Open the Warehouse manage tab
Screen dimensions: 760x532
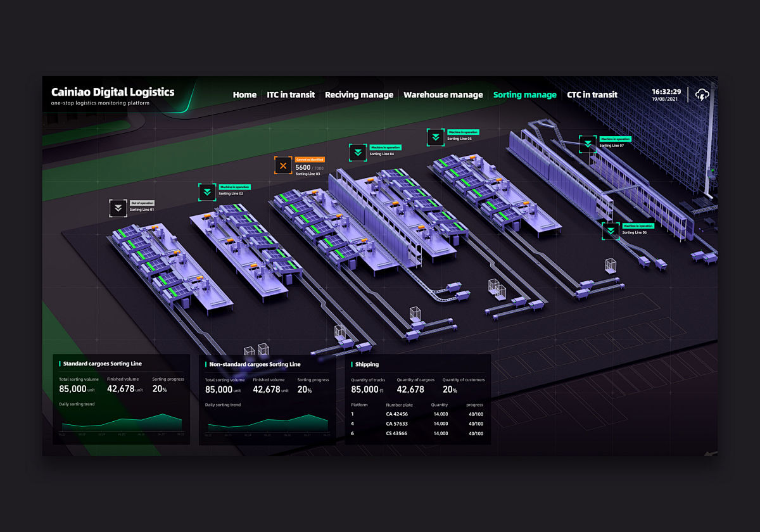coord(443,95)
